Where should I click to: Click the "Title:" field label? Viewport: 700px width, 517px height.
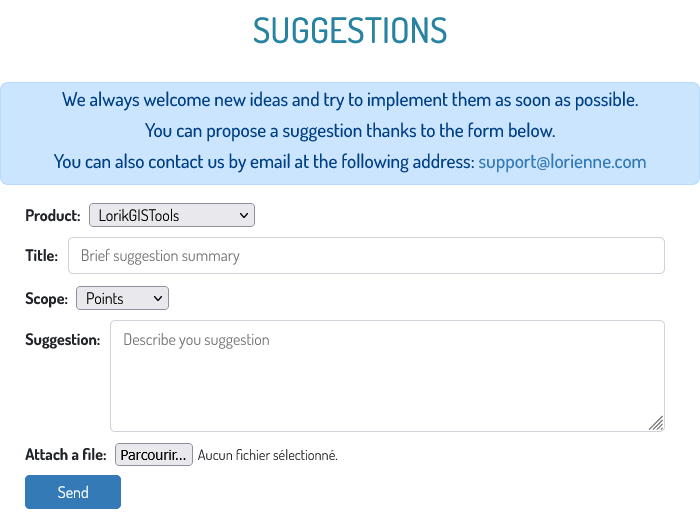pos(42,256)
